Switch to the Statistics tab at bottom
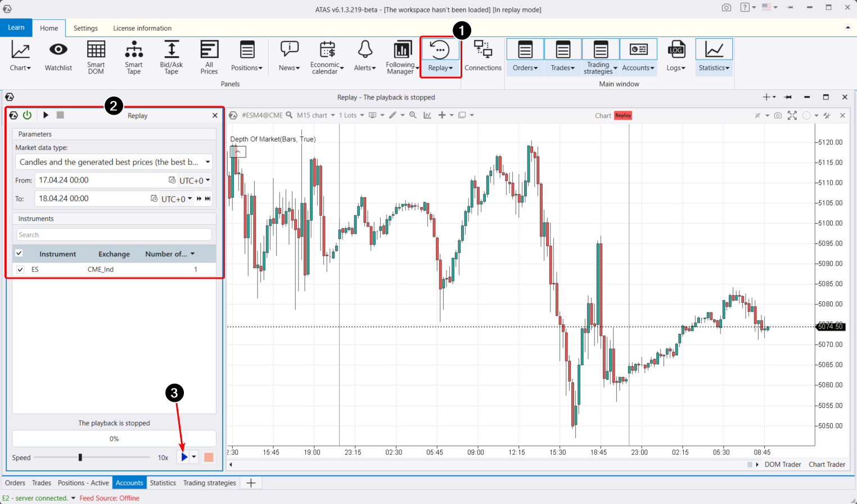Viewport: 857px width, 504px height. (163, 483)
